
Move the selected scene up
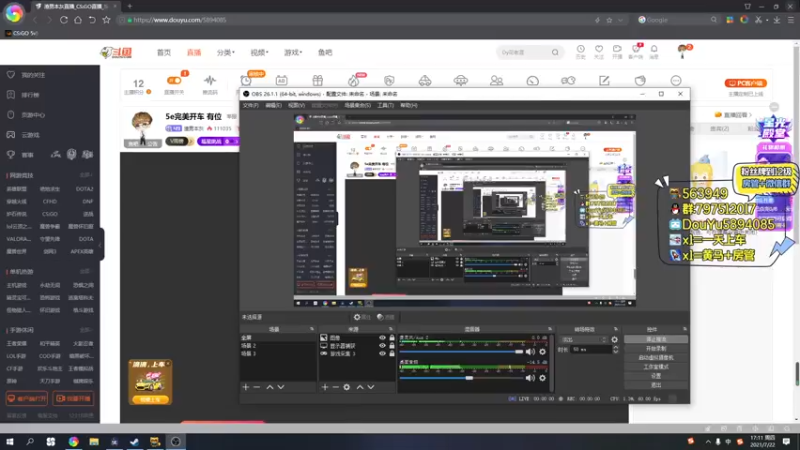(270, 387)
